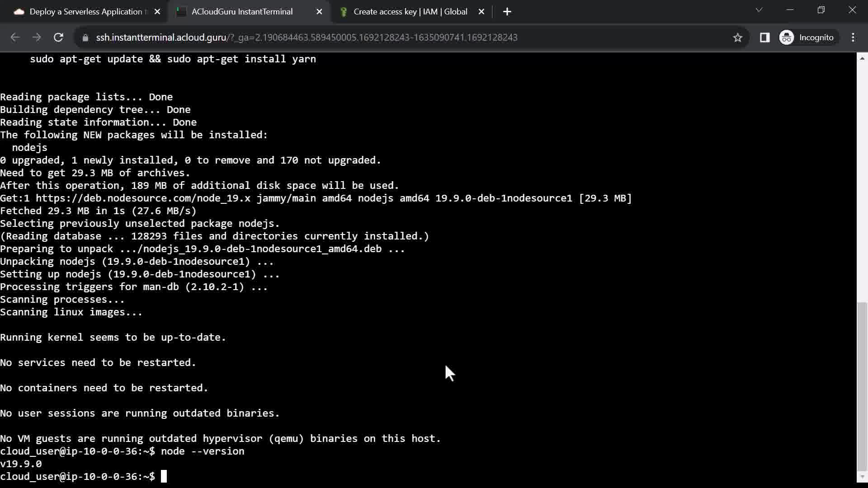Click the browser back arrow
The height and width of the screenshot is (488, 868).
(x=15, y=38)
